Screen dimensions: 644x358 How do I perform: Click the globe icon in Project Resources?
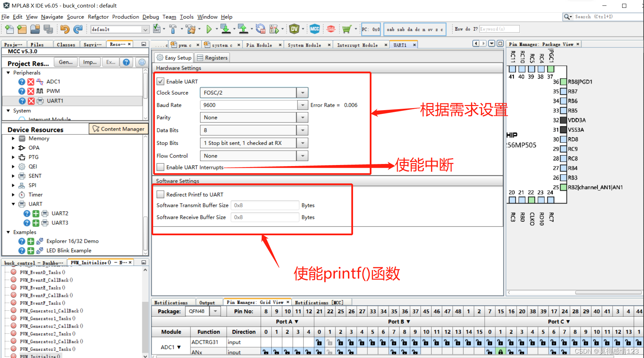pyautogui.click(x=141, y=62)
